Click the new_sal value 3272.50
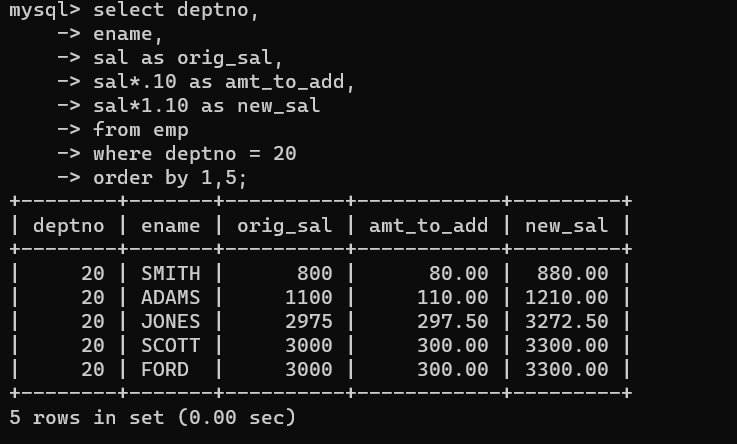 [x=566, y=322]
